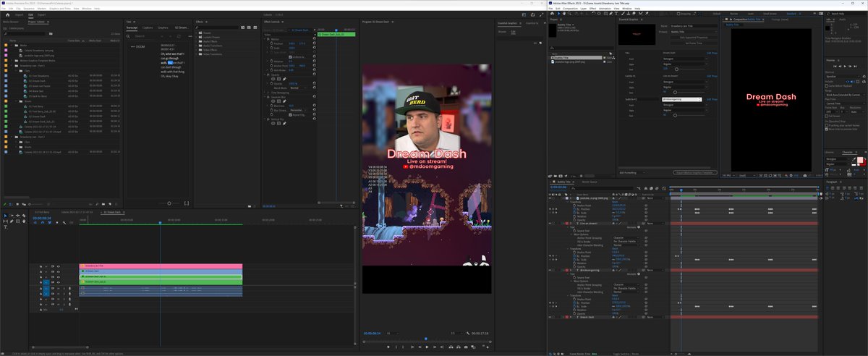Select the Type tool in Premiere
The image size is (868, 356).
(x=5, y=227)
